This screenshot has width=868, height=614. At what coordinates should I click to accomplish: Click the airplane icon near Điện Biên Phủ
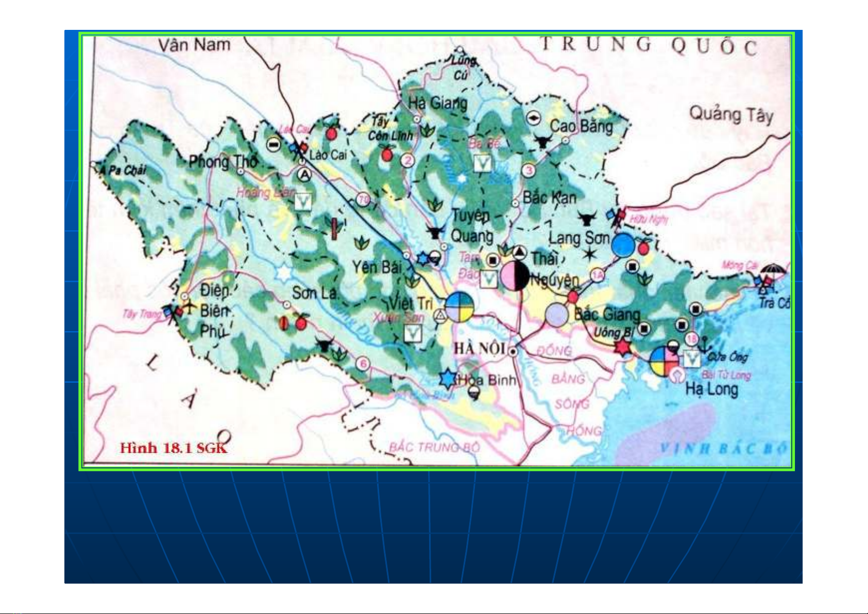point(189,306)
